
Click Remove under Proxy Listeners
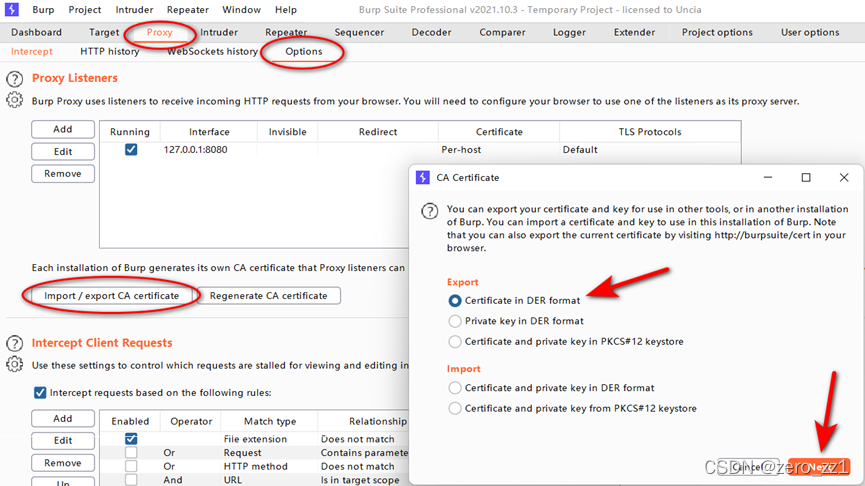[x=63, y=173]
